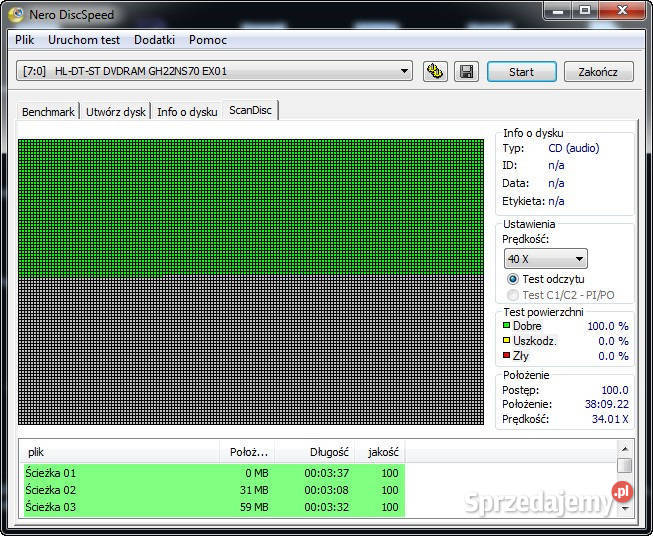The width and height of the screenshot is (653, 536).
Task: Click the track list scrollbar thumb
Action: coord(625,466)
